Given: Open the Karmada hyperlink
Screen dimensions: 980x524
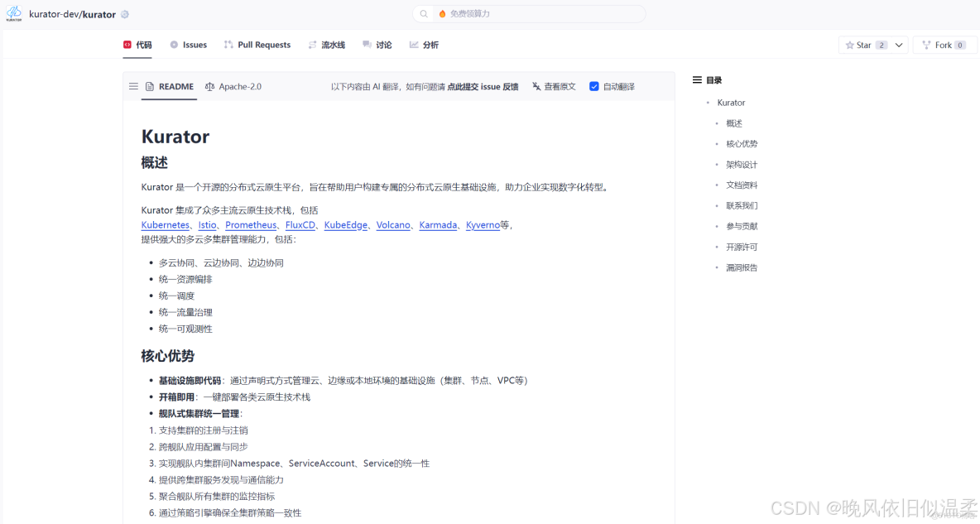Looking at the screenshot, I should 438,224.
